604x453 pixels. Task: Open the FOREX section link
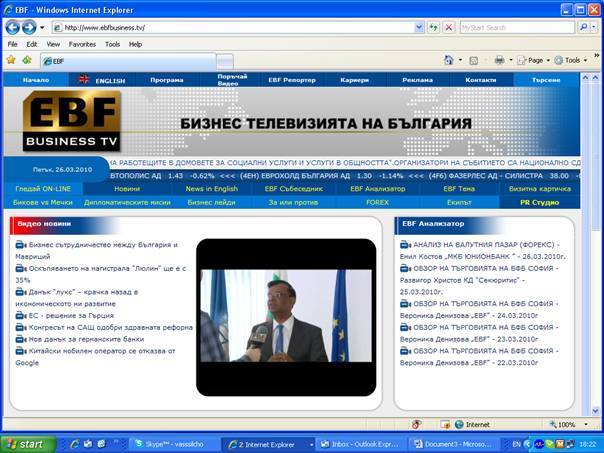[x=377, y=203]
